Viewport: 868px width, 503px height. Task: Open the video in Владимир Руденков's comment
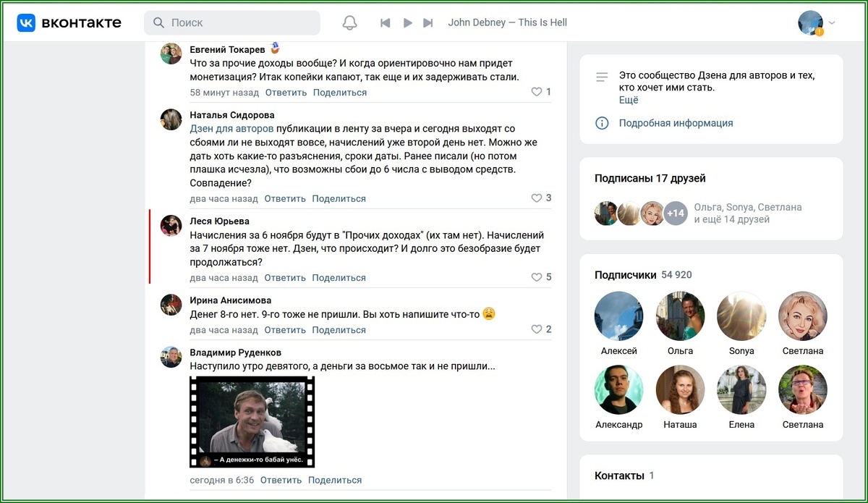(251, 423)
